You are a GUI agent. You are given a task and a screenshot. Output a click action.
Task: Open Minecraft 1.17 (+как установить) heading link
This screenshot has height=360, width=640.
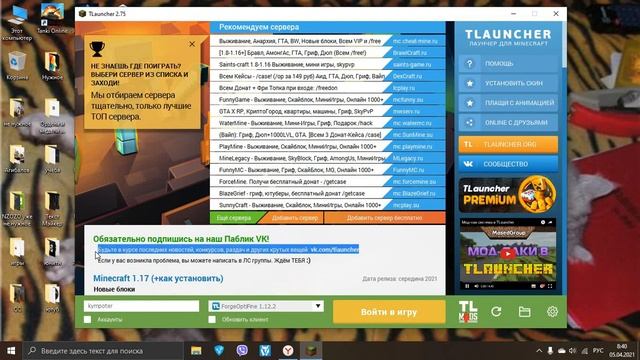pos(158,278)
